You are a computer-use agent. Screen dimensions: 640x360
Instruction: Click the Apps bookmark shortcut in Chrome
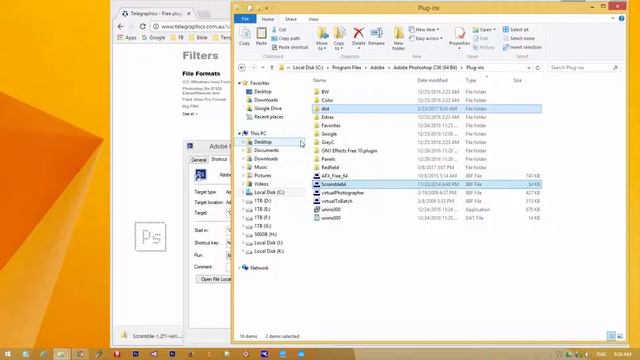click(127, 38)
